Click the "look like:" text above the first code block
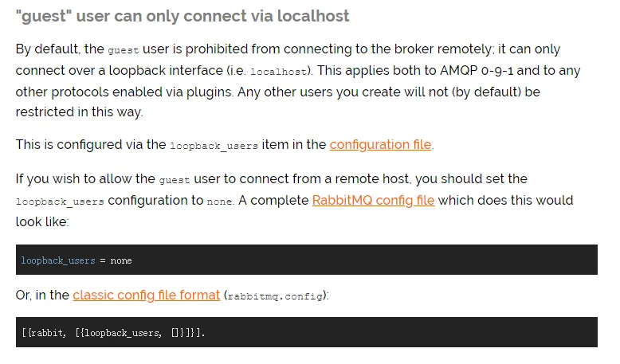This screenshot has width=620, height=364. coord(42,221)
